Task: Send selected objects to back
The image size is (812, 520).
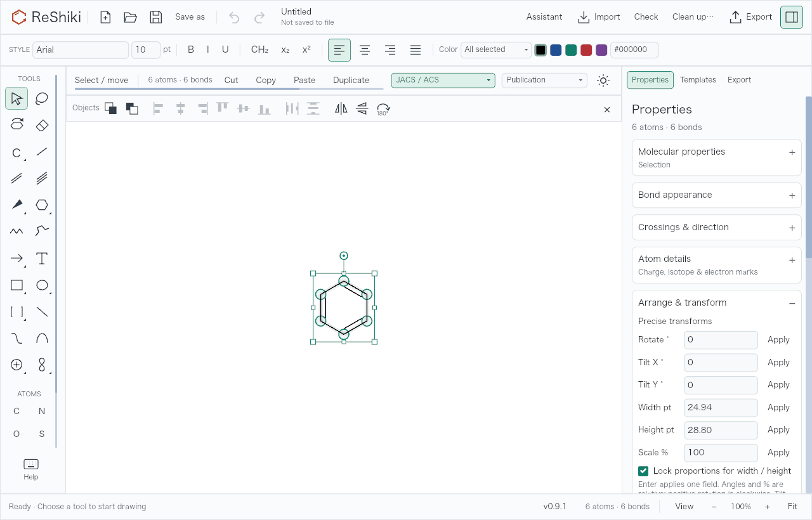Action: click(x=132, y=108)
